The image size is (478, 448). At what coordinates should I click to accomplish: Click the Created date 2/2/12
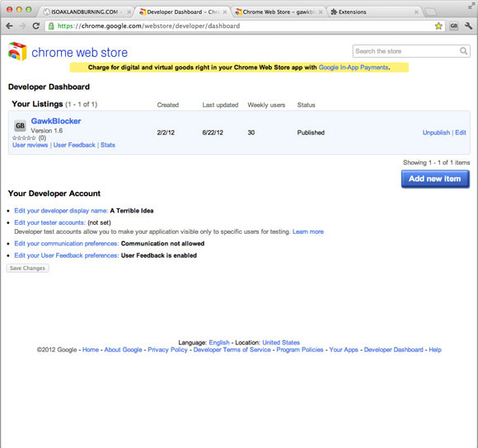click(x=166, y=133)
